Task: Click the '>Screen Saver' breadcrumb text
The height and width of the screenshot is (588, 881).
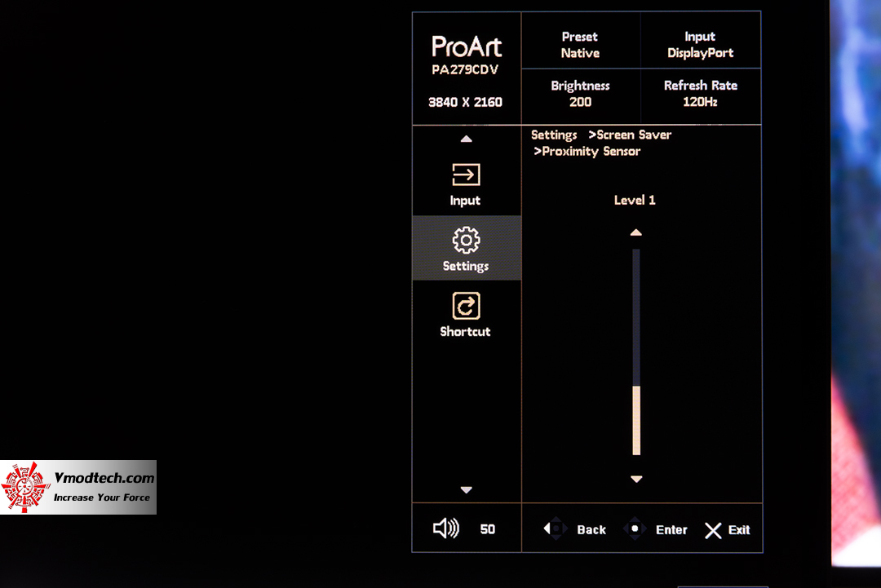Action: point(630,135)
